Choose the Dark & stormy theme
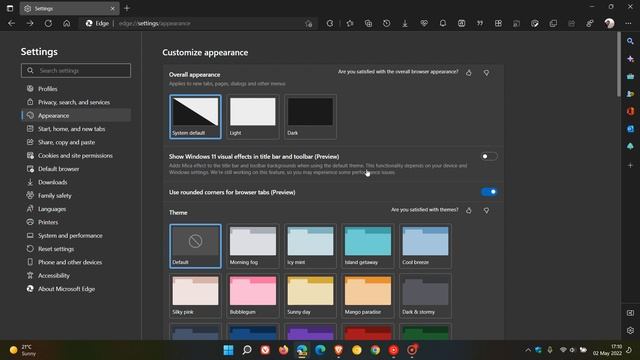 click(425, 296)
